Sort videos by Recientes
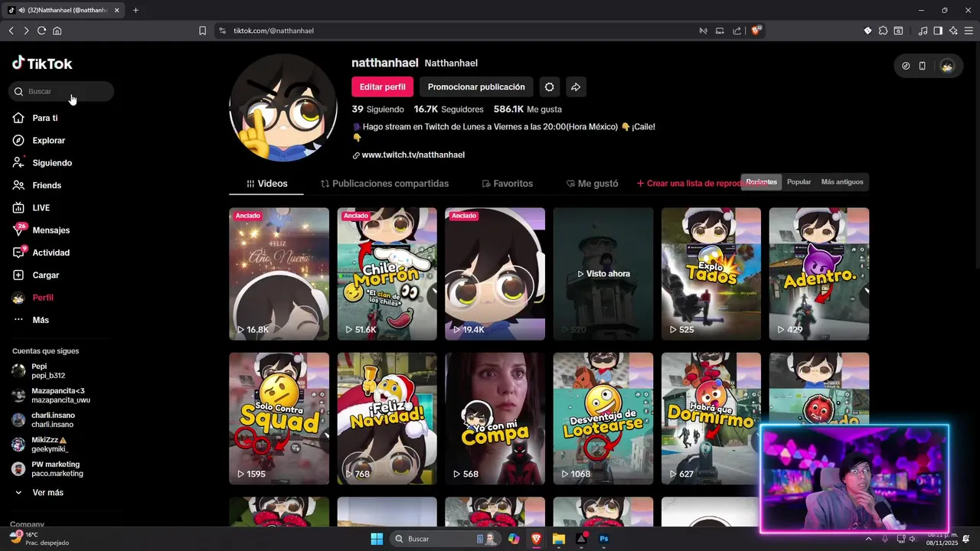 pyautogui.click(x=761, y=182)
